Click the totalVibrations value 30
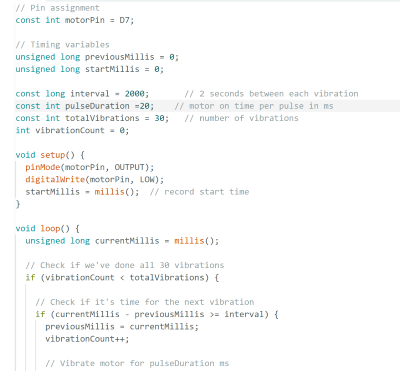This screenshot has width=400, height=371. [159, 118]
